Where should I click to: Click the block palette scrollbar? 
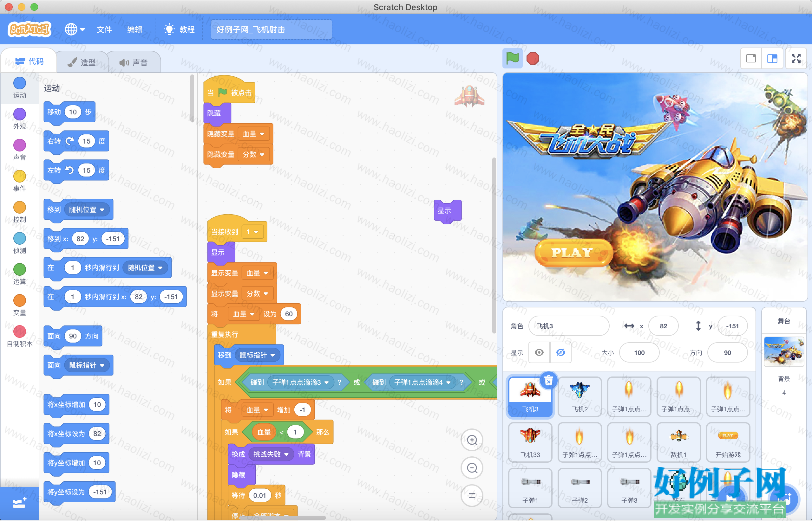[192, 98]
